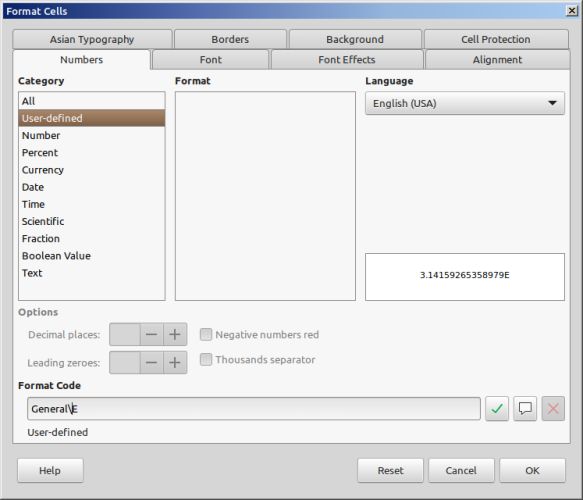Click the green checkmark Add format icon
This screenshot has width=583, height=500.
497,409
